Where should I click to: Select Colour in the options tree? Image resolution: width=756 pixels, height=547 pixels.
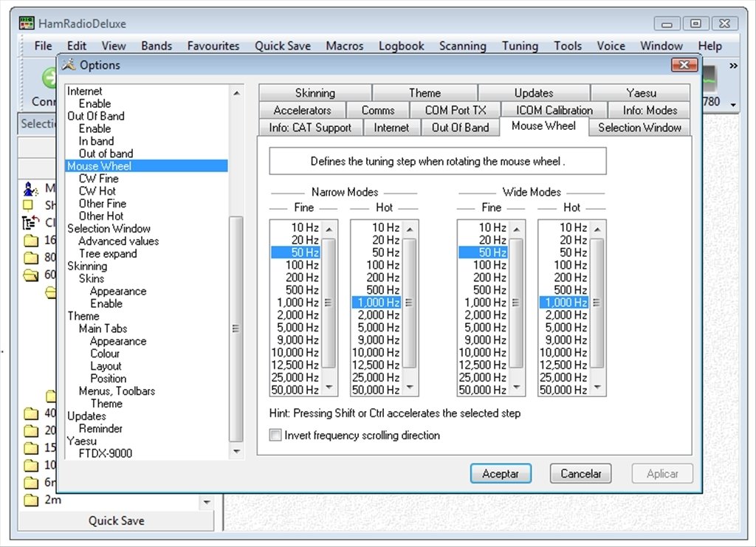pyautogui.click(x=105, y=354)
